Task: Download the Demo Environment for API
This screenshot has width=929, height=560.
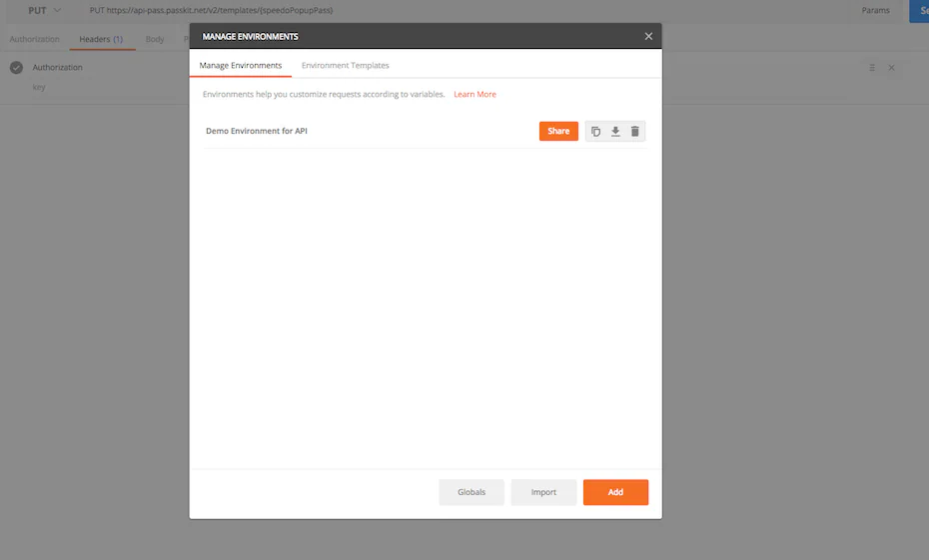Action: pyautogui.click(x=615, y=132)
